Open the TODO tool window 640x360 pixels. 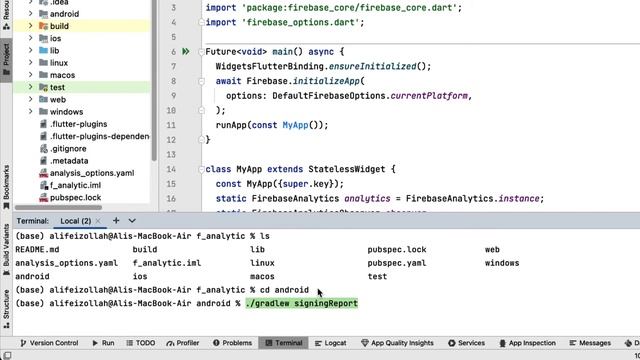pyautogui.click(x=141, y=343)
